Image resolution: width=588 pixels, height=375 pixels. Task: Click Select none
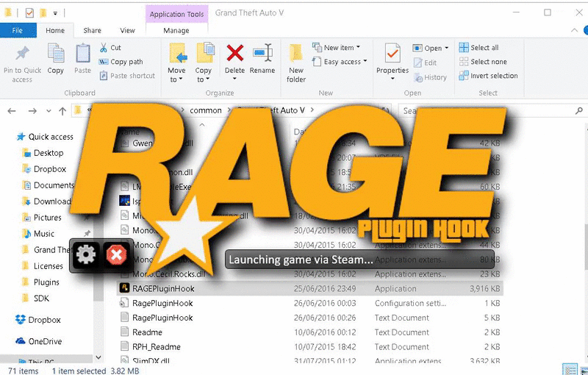click(x=483, y=62)
